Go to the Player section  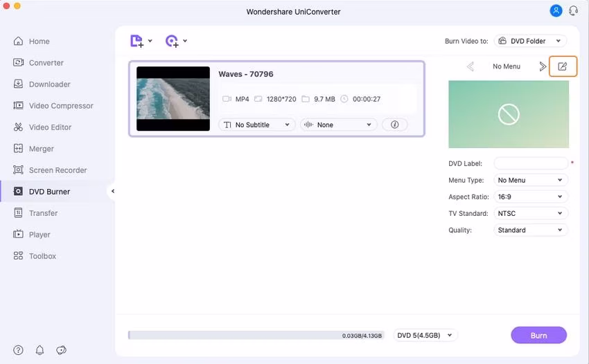[x=32, y=235]
